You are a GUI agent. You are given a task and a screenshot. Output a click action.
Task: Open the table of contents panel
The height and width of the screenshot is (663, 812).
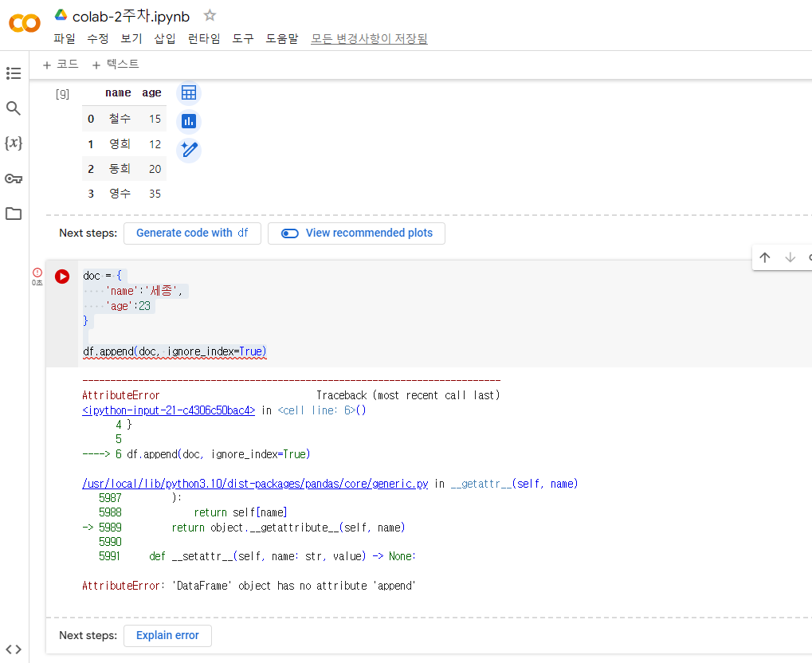14,73
